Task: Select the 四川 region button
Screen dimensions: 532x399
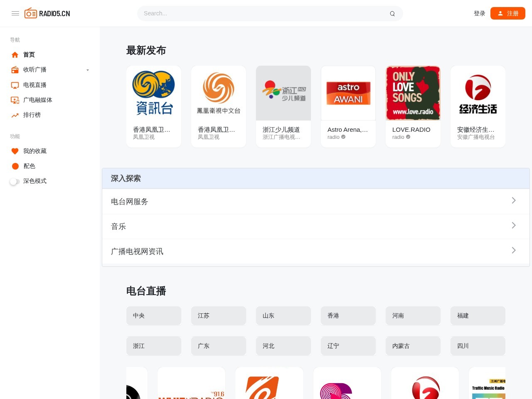Action: point(478,346)
